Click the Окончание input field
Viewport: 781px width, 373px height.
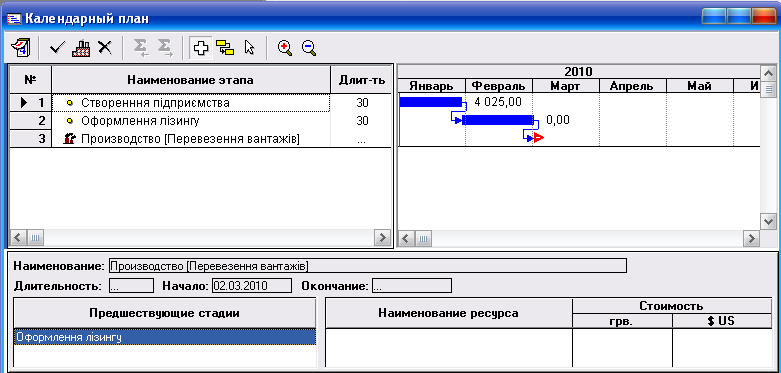411,286
